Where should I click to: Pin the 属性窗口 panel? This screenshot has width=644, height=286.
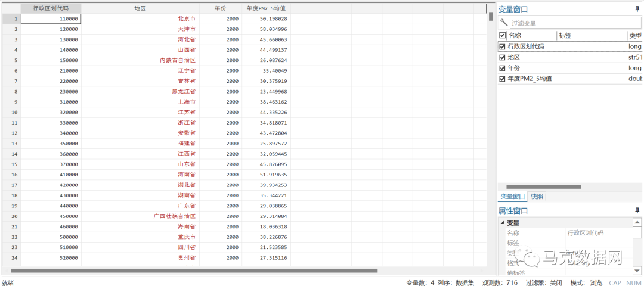click(637, 210)
